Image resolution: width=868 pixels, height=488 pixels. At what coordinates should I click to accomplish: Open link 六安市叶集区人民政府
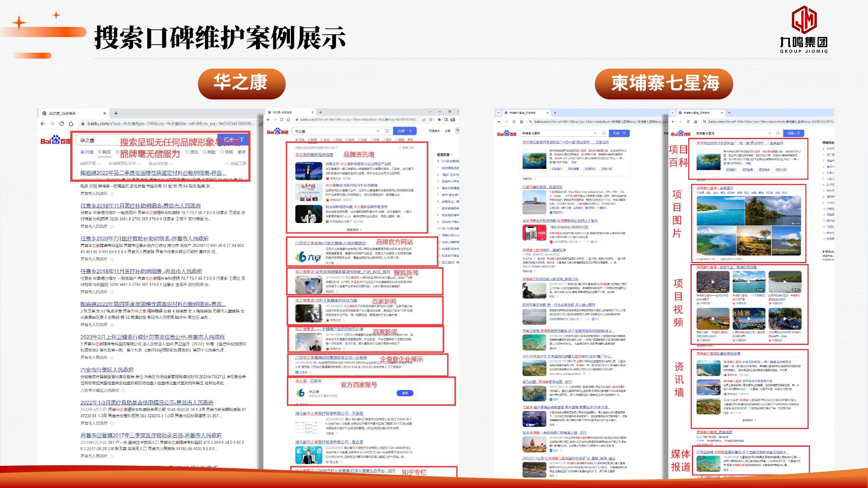(x=107, y=370)
